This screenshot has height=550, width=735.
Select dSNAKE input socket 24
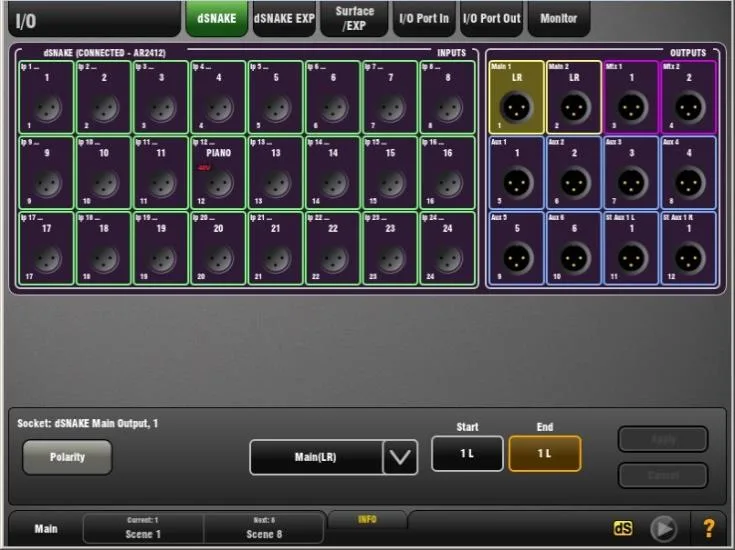[447, 248]
